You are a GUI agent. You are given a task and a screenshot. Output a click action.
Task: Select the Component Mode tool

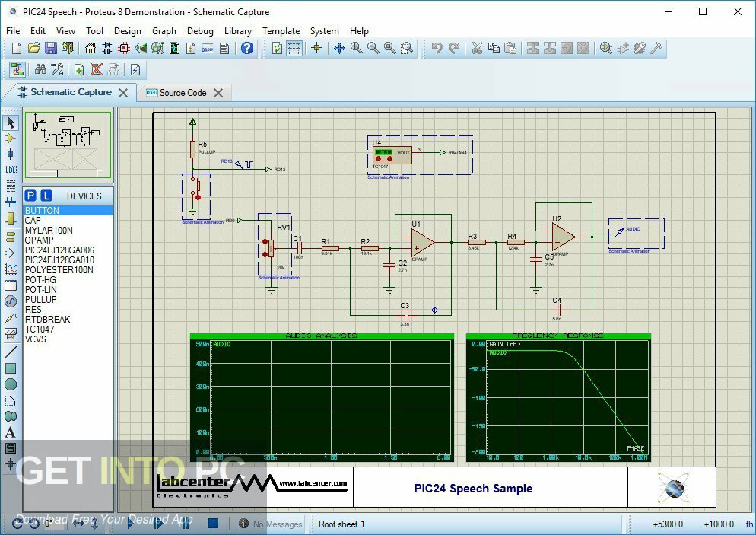[x=11, y=139]
